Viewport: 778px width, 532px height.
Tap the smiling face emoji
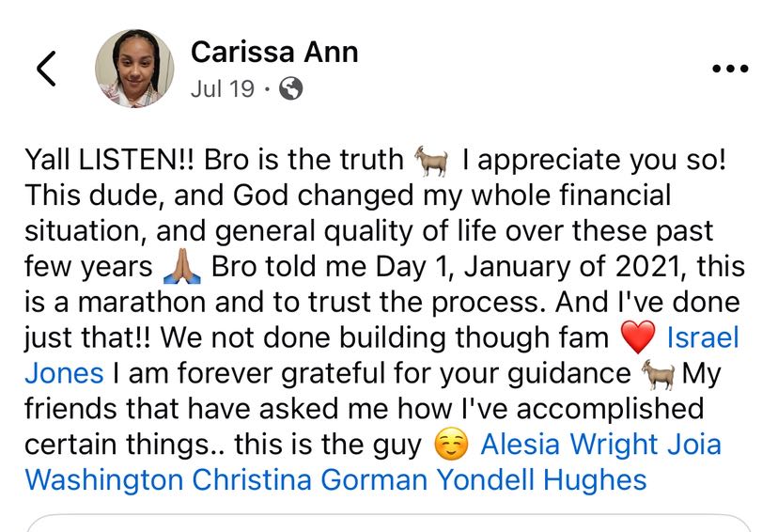pyautogui.click(x=452, y=446)
